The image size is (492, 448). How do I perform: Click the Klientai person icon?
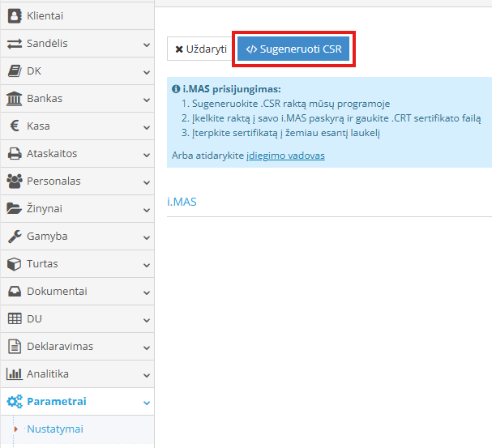(14, 16)
